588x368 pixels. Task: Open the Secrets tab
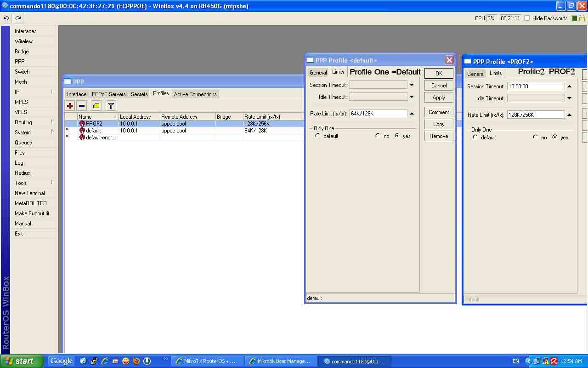[139, 94]
